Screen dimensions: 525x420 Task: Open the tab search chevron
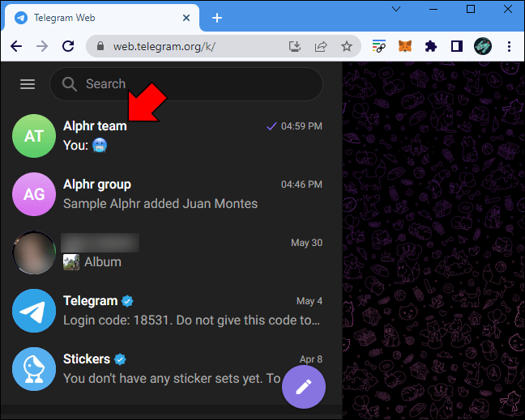(x=396, y=9)
